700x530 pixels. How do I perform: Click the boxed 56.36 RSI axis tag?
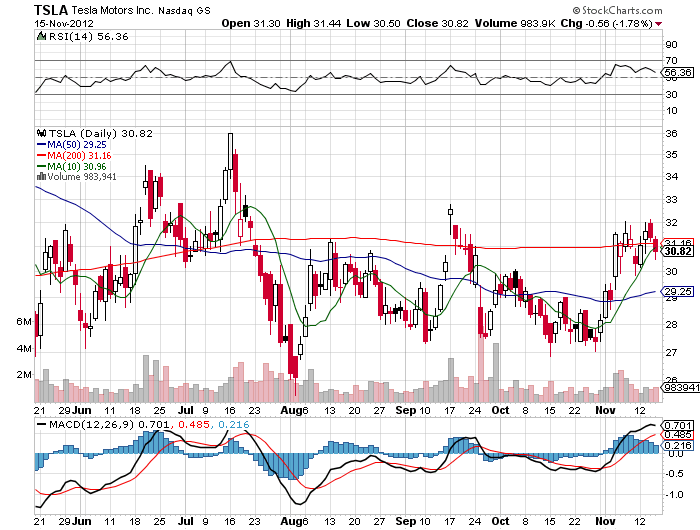677,72
